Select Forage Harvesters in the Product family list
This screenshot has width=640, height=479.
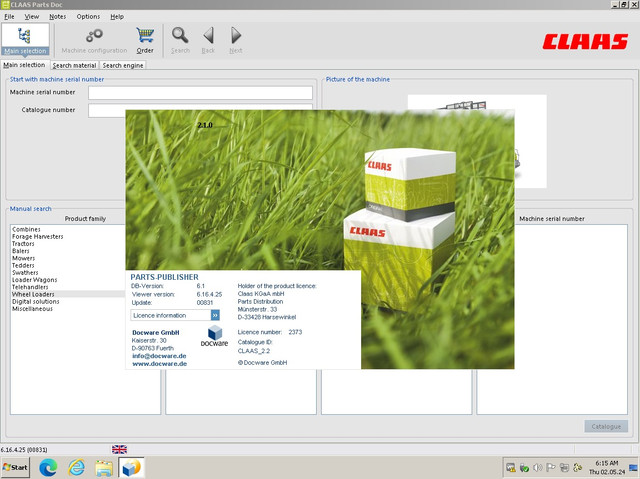pyautogui.click(x=38, y=237)
